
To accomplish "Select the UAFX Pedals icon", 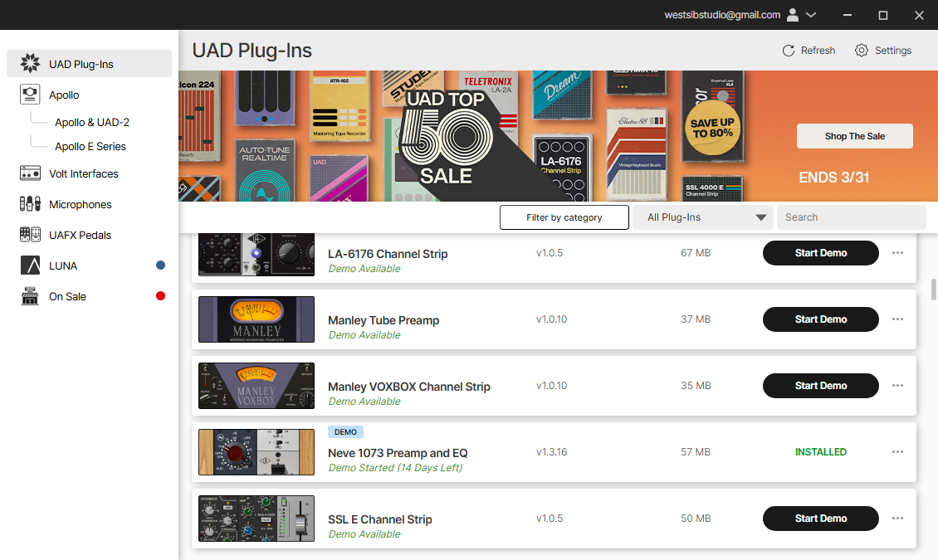I will coord(30,234).
